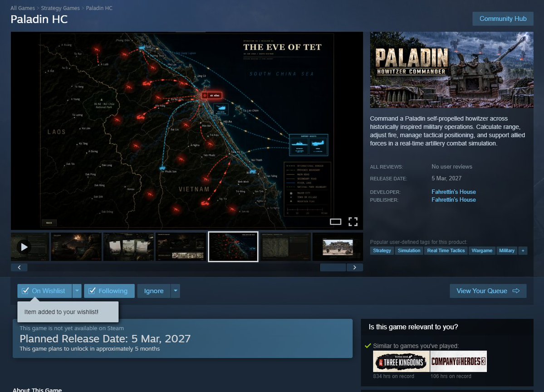Screen dimensions: 544x392
Task: Click 'Is this game relevant to you?' heading
Action: (413, 327)
